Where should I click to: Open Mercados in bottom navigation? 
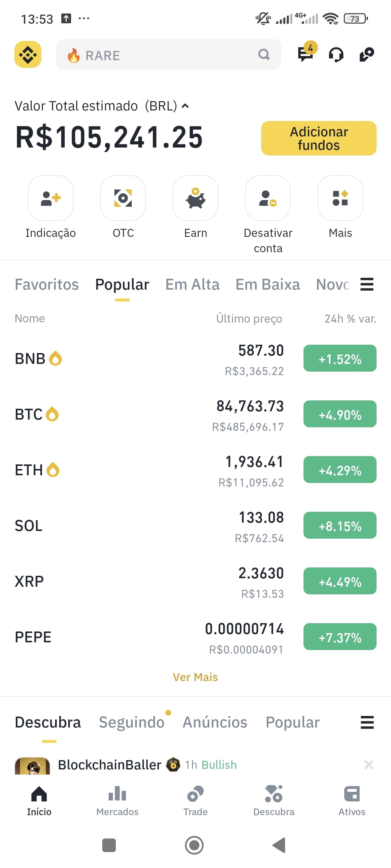[x=117, y=801]
